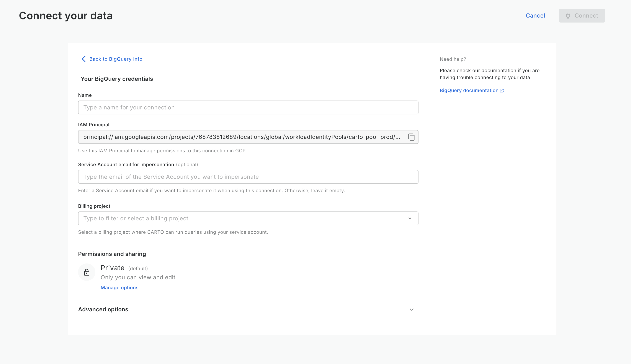Screen dimensions: 631x364
Task: Click the Cancel link
Action: tap(535, 16)
